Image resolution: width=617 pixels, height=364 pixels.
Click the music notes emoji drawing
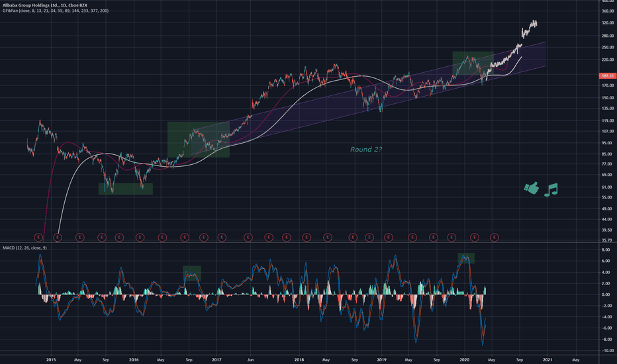(551, 190)
